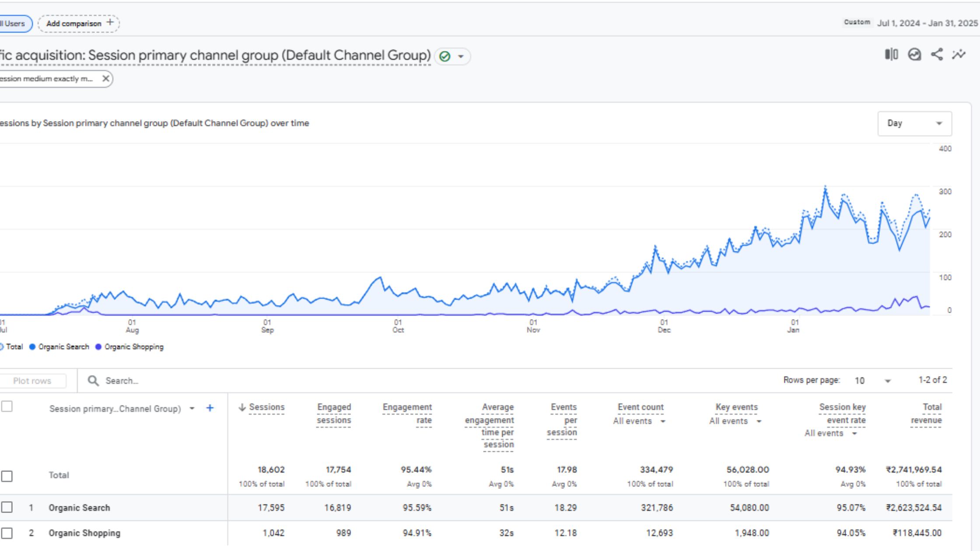Click the plus icon to add secondary dimension
The height and width of the screenshot is (551, 980).
coord(210,408)
